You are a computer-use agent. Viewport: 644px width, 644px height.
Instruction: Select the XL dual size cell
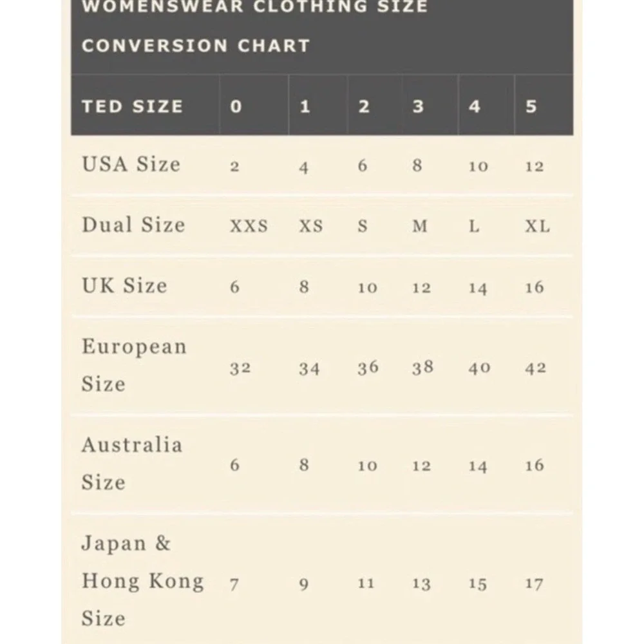537,227
